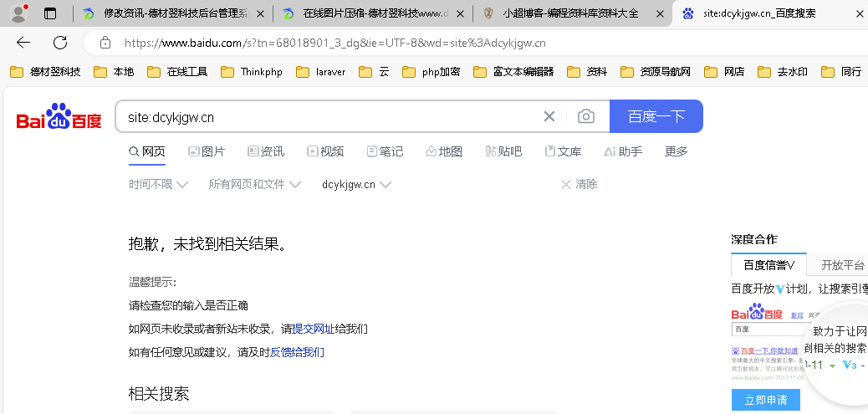Close the 修改资讯 tab
Screen dimensions: 868x414
click(260, 14)
